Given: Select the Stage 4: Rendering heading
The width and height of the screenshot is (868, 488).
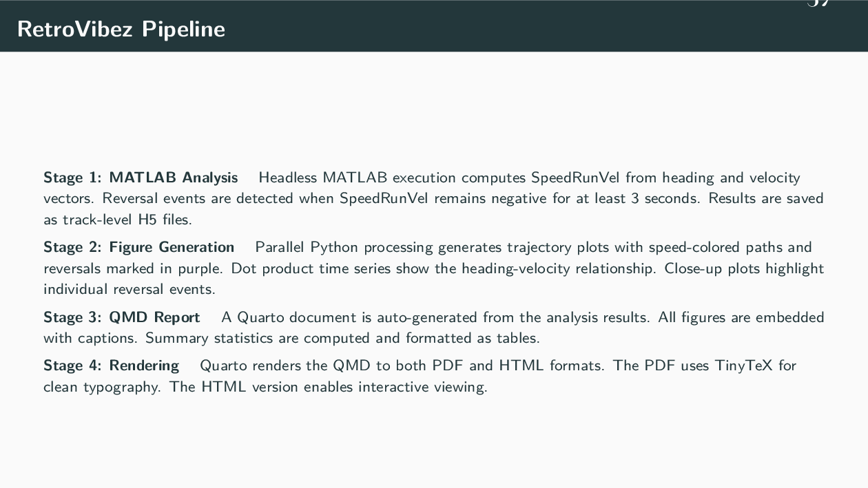Looking at the screenshot, I should [111, 365].
